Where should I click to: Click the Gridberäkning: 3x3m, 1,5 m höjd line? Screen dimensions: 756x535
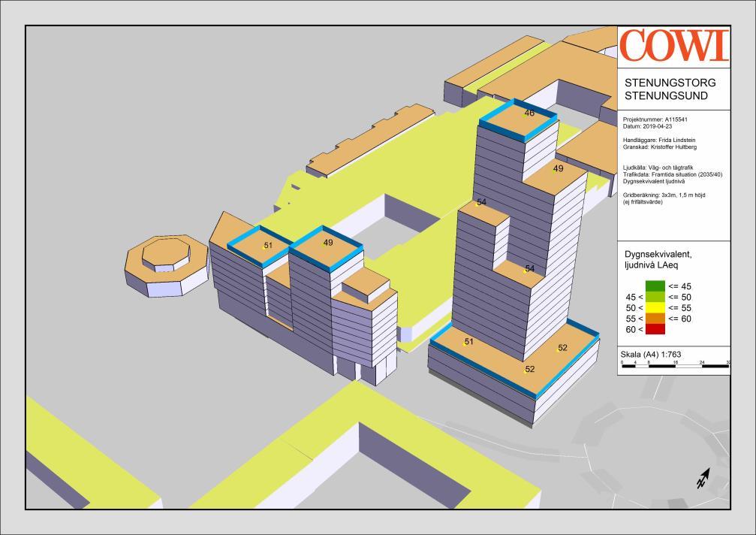pyautogui.click(x=664, y=195)
